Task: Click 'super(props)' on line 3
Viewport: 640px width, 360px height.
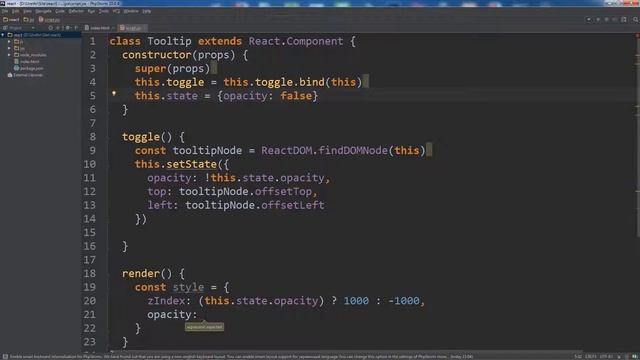Action: 172,68
